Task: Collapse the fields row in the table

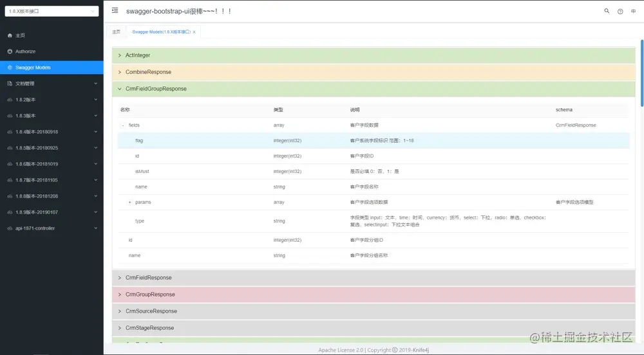Action: (x=122, y=125)
